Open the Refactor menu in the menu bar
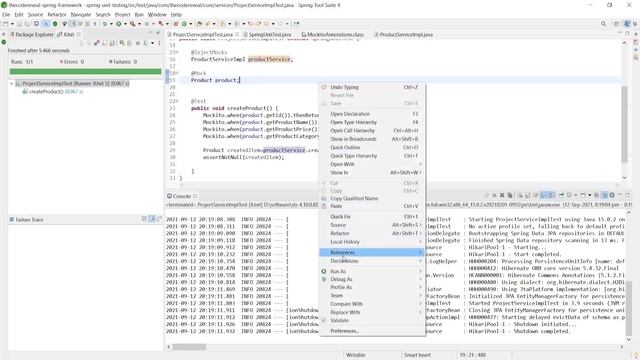The width and height of the screenshot is (640, 360). [57, 15]
